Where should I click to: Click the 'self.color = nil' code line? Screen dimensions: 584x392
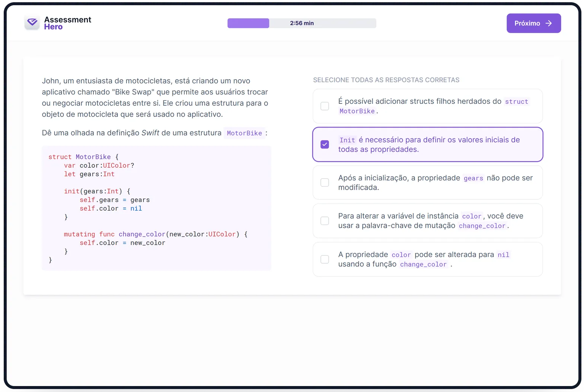[111, 208]
